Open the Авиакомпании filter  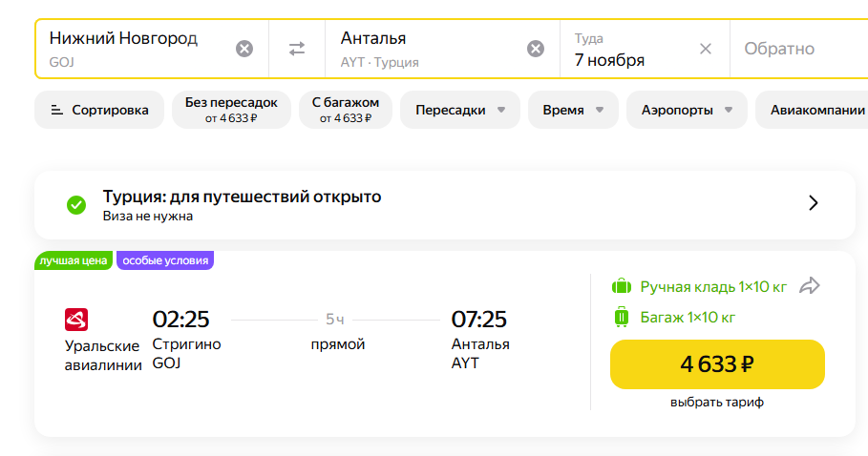click(816, 110)
